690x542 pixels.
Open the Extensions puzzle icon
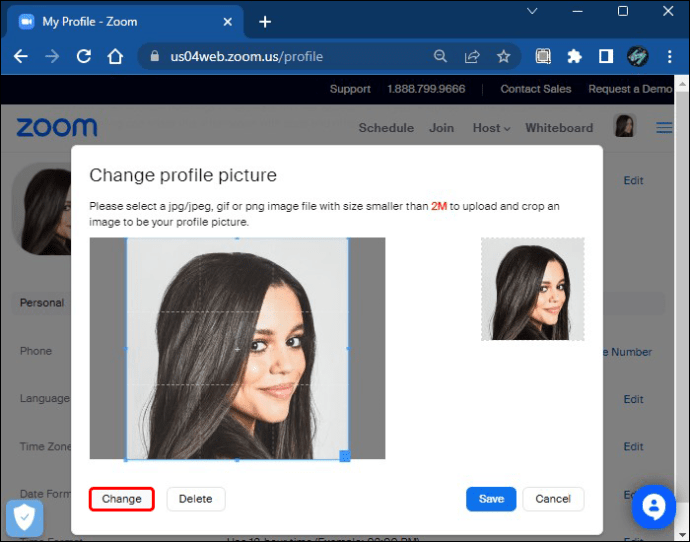tap(574, 56)
